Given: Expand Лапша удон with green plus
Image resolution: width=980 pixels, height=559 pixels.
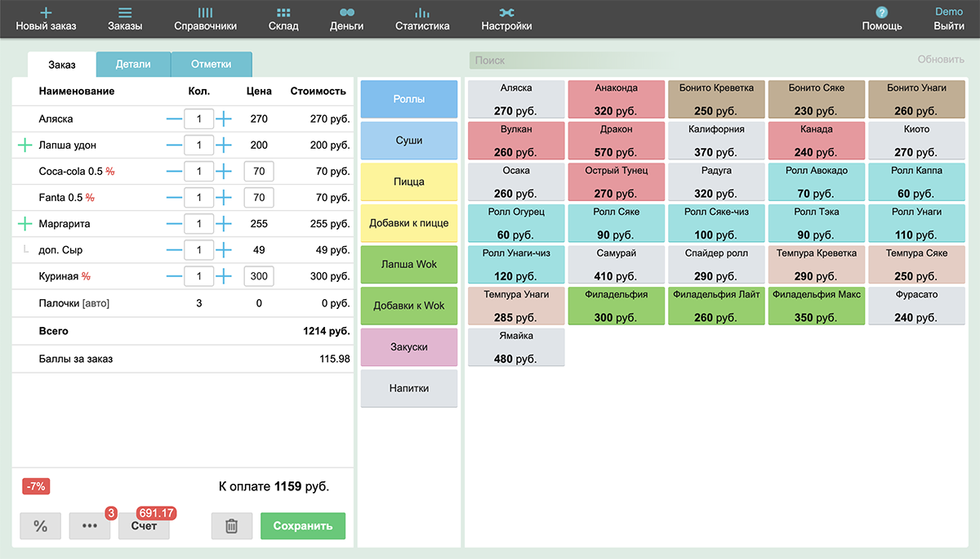Looking at the screenshot, I should (25, 145).
